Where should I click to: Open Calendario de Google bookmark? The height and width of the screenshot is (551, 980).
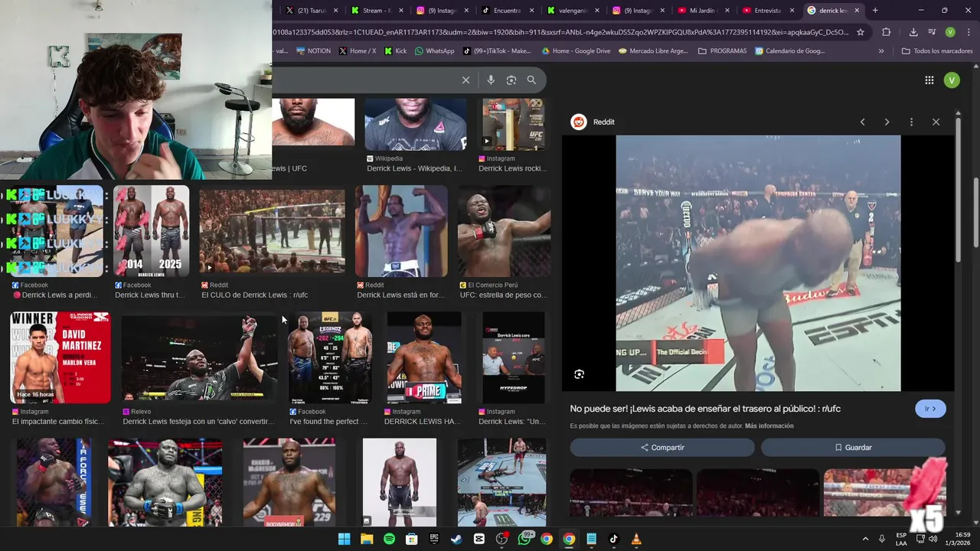click(x=789, y=51)
